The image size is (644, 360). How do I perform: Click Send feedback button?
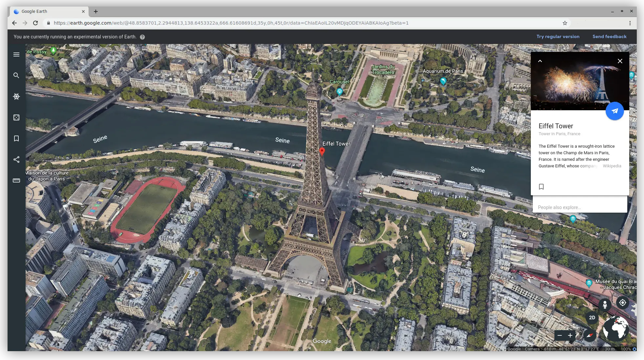pos(610,36)
